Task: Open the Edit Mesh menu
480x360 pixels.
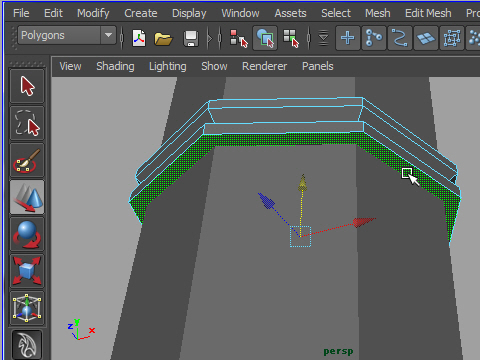Action: click(x=428, y=13)
